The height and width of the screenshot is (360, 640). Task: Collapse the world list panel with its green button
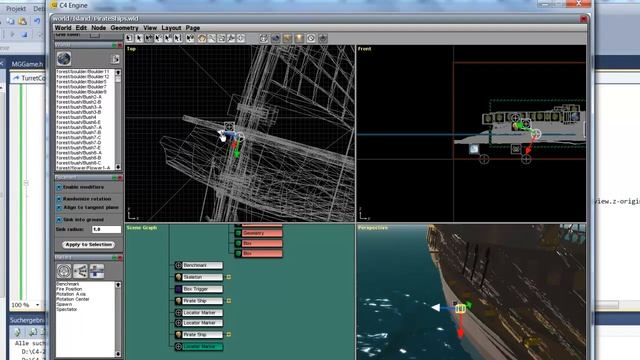click(115, 46)
